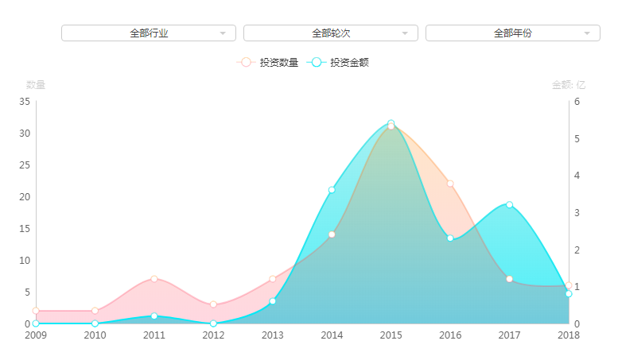The width and height of the screenshot is (618, 364).
Task: Open the 全部行业 industry dropdown
Action: (x=149, y=33)
